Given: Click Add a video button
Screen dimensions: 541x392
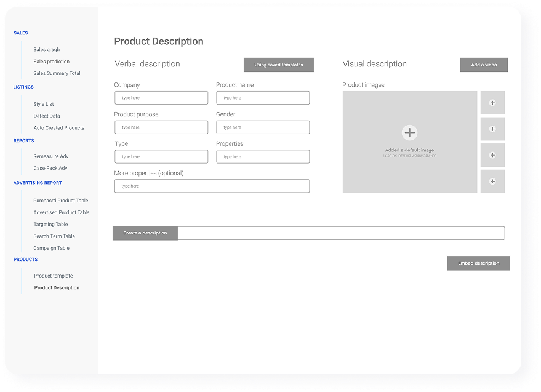Looking at the screenshot, I should pyautogui.click(x=484, y=65).
